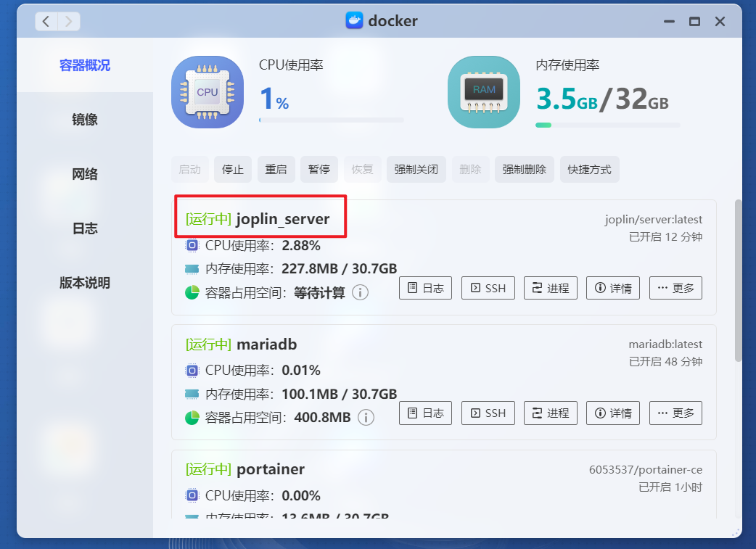756x549 pixels.
Task: Click mariadb CPU usage small icon
Action: pyautogui.click(x=192, y=370)
